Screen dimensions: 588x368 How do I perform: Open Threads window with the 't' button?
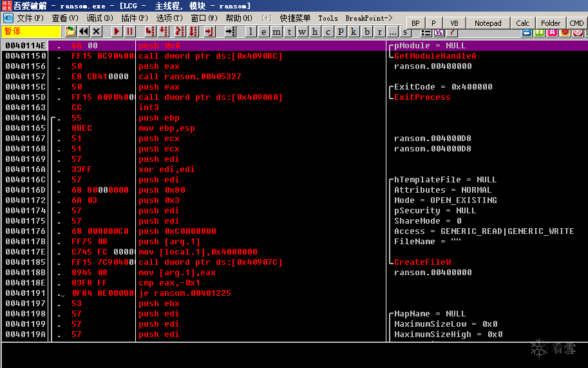(290, 32)
